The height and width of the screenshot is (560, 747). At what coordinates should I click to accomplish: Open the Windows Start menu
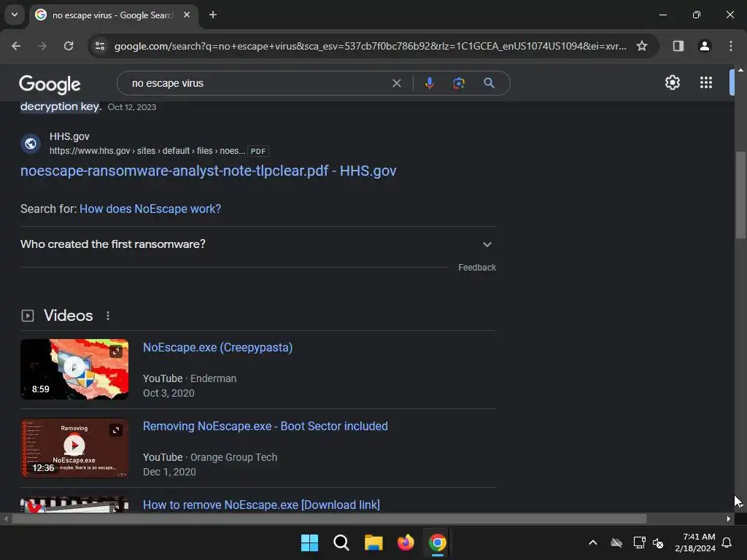[309, 542]
